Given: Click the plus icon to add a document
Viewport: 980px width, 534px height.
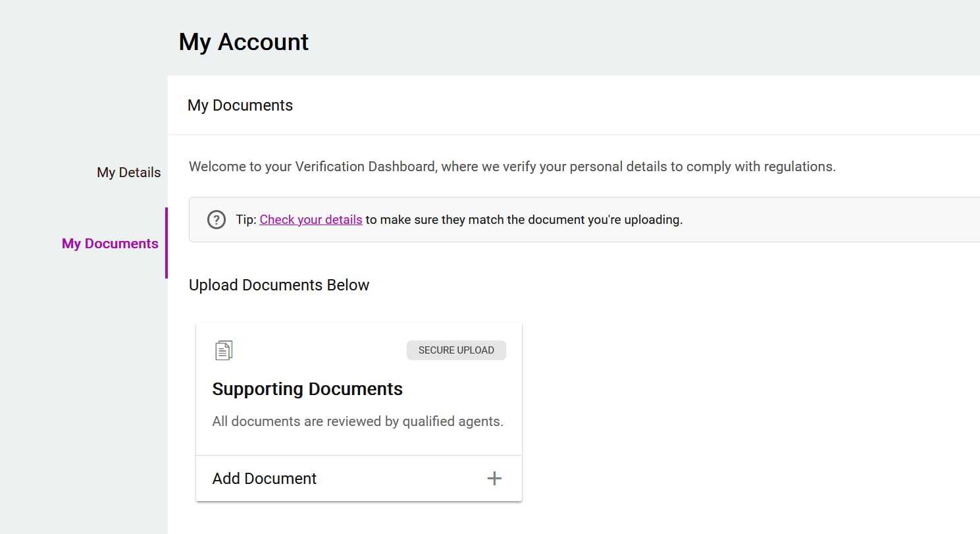Looking at the screenshot, I should (494, 479).
